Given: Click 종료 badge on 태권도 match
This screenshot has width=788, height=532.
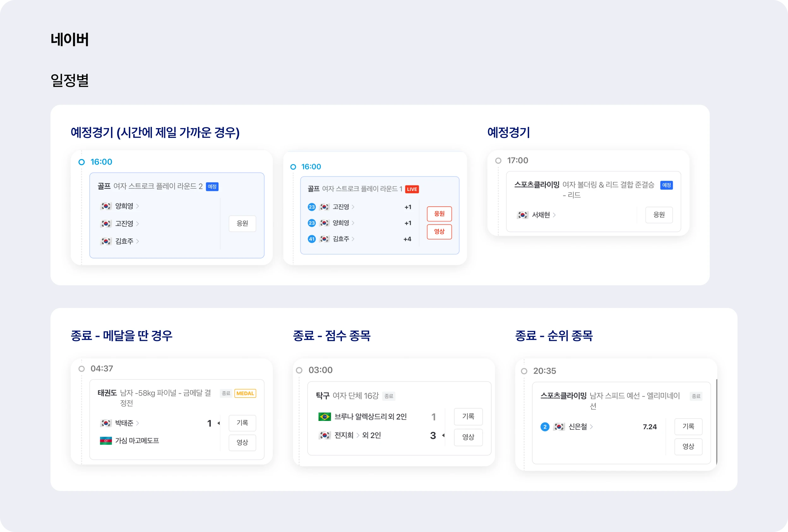Looking at the screenshot, I should click(x=226, y=393).
